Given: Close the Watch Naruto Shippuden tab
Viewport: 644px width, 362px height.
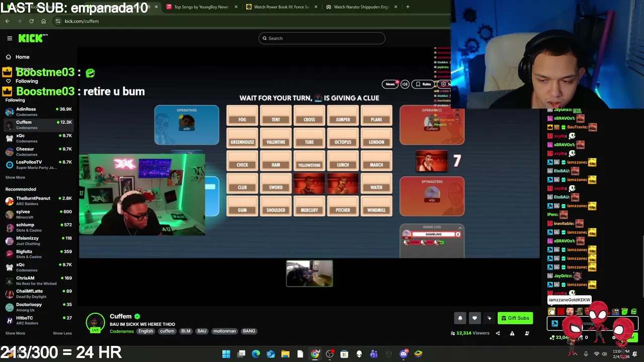Looking at the screenshot, I should pyautogui.click(x=395, y=7).
